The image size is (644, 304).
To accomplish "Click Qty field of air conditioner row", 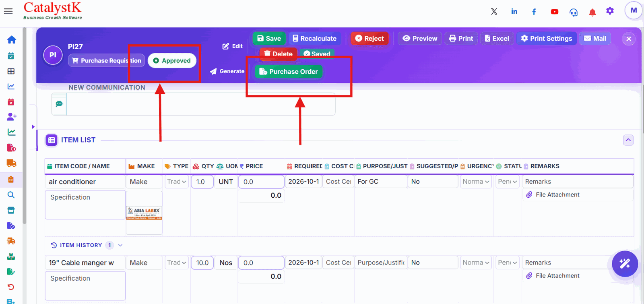I will 202,182.
